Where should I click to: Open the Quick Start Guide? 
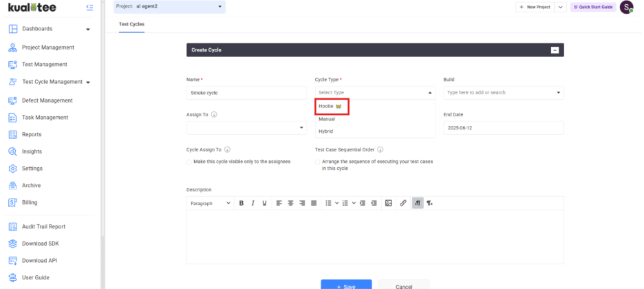(593, 7)
